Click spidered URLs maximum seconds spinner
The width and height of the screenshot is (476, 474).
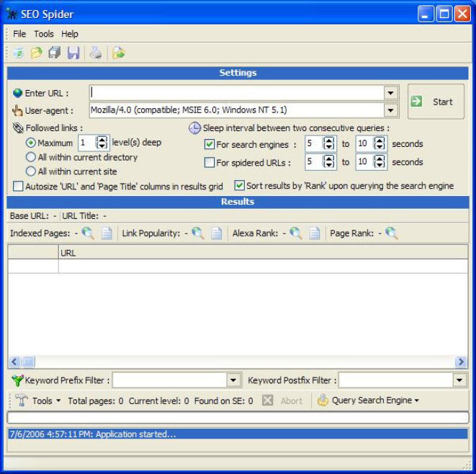pos(380,161)
